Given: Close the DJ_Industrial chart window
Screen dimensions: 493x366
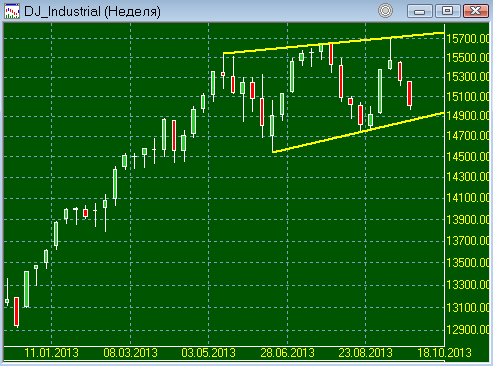Looking at the screenshot, I should 476,11.
